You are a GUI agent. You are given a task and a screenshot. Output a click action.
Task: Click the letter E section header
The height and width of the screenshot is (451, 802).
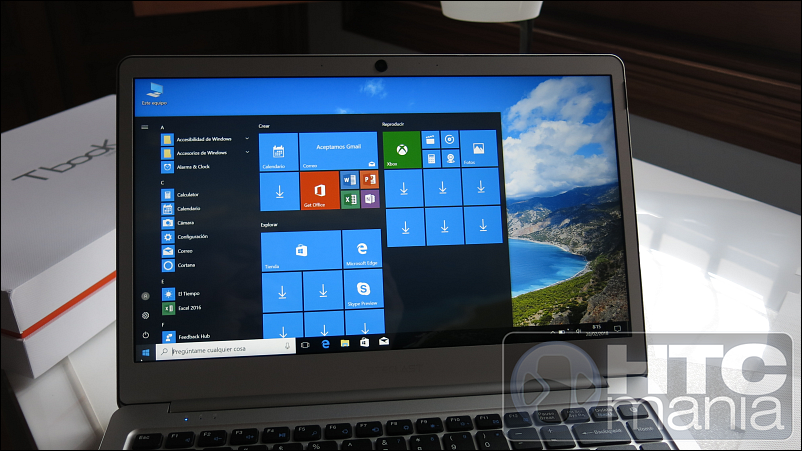point(163,282)
